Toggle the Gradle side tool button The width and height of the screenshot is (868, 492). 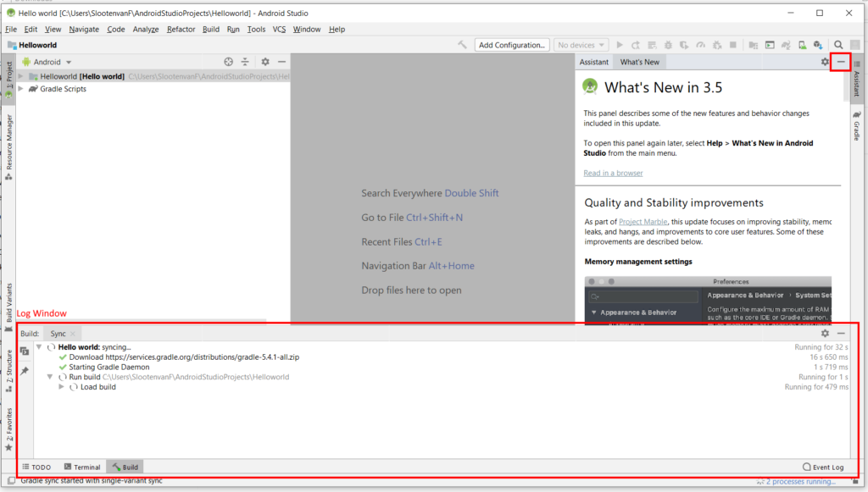tap(856, 126)
